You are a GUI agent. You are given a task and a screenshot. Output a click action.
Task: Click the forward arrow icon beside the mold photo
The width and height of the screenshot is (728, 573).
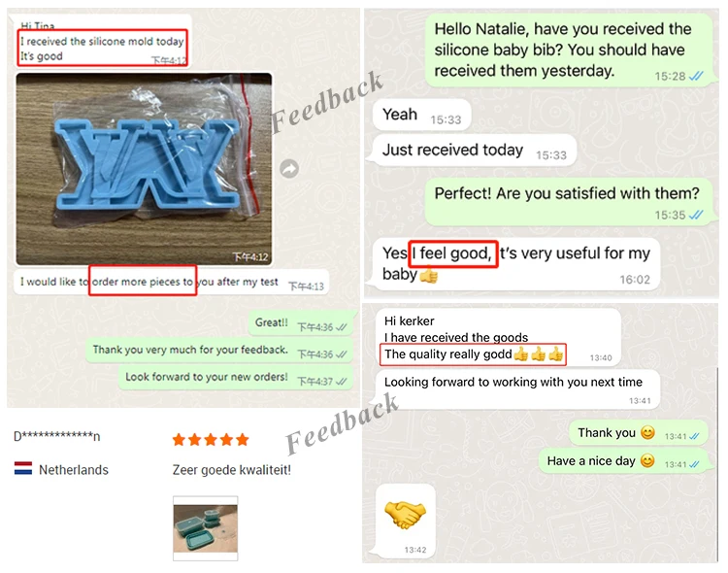tap(289, 169)
